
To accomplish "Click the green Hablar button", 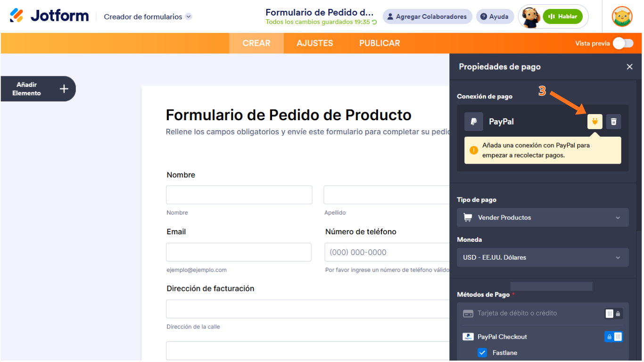I will click(x=562, y=16).
